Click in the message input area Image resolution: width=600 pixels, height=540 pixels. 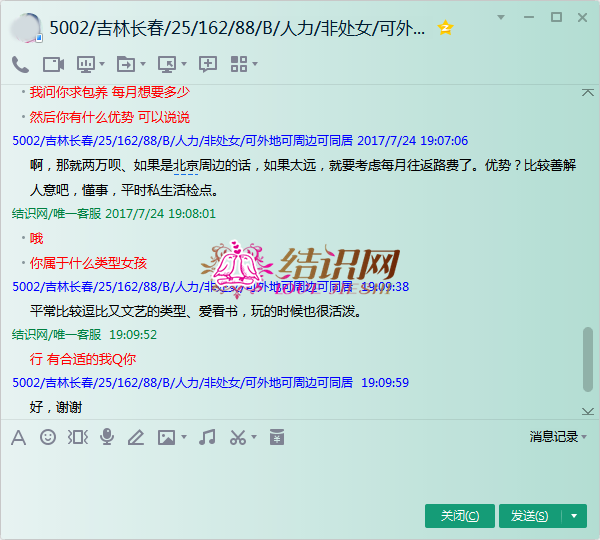pos(298,475)
